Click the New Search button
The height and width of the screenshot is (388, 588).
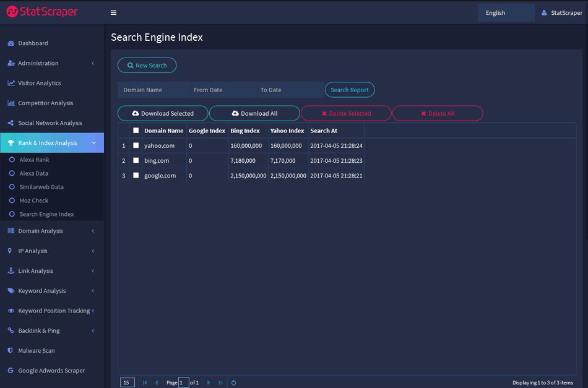pyautogui.click(x=147, y=65)
